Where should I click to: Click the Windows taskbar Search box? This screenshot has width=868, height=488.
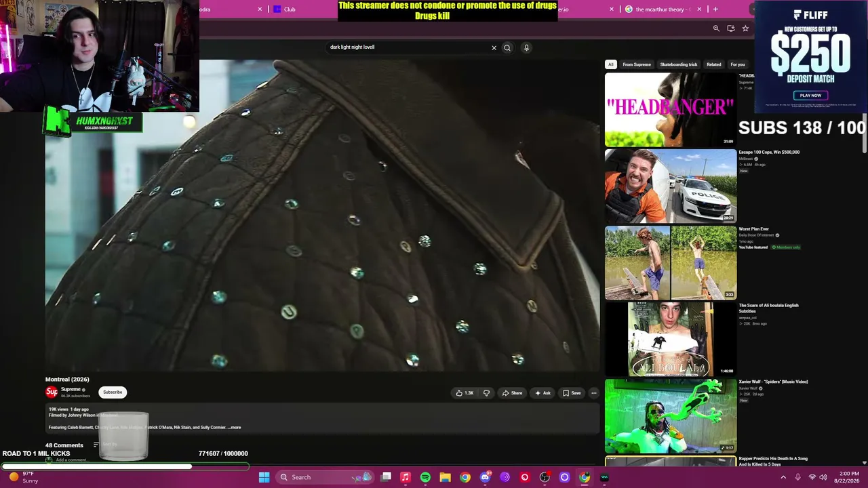coord(324,477)
